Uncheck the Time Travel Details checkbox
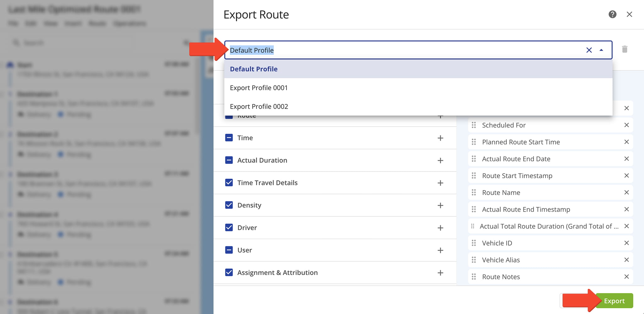Image resolution: width=644 pixels, height=314 pixels. point(229,183)
